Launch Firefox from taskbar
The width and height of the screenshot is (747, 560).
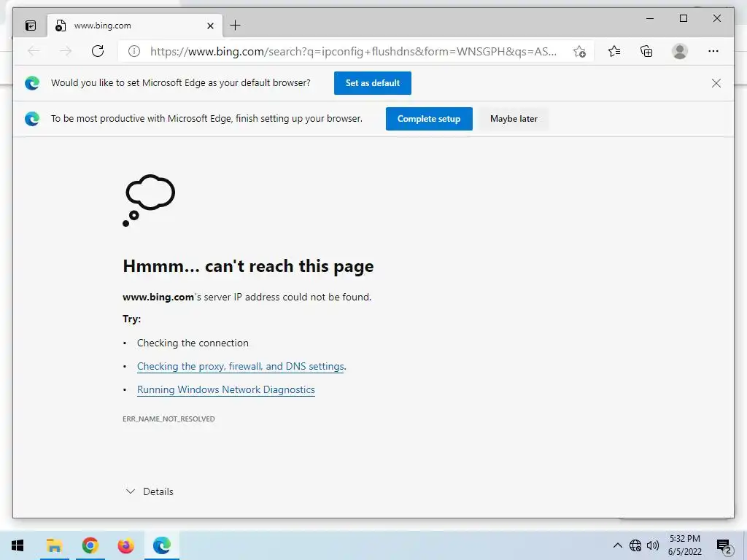[x=125, y=545]
